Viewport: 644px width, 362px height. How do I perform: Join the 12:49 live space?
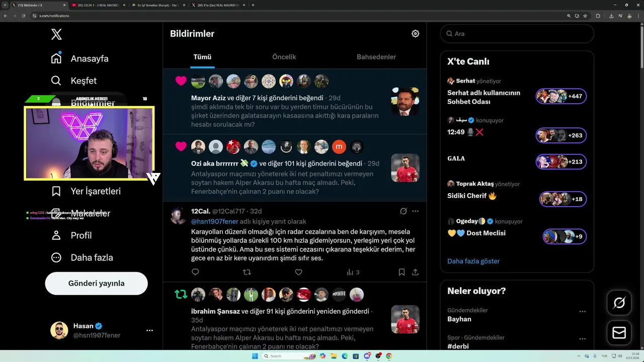tap(561, 135)
